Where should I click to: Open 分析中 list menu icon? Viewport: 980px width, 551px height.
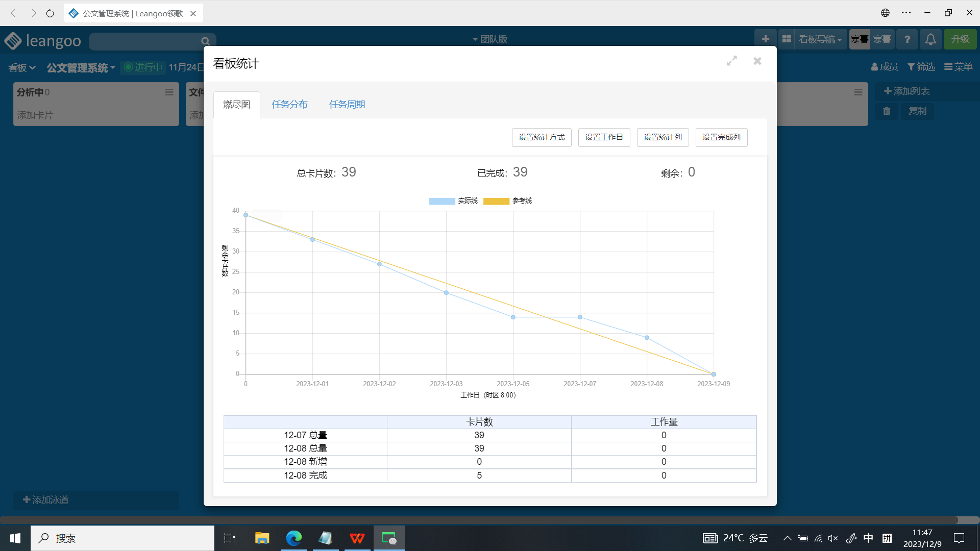[x=169, y=92]
